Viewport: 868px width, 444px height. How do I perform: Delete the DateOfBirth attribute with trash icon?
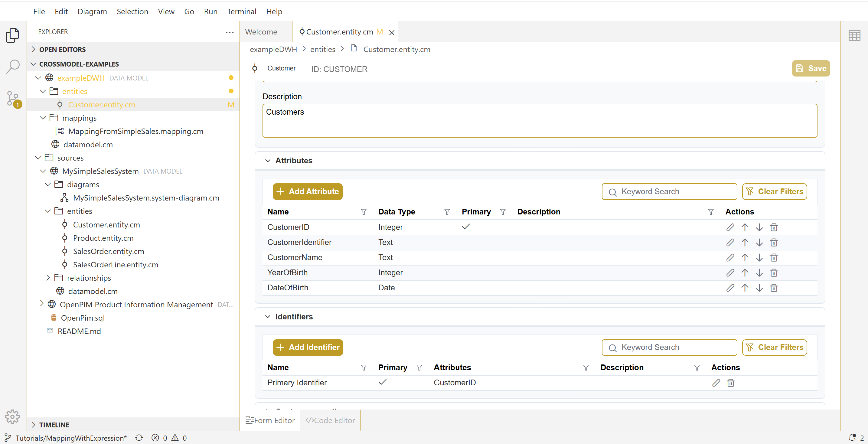pos(774,288)
